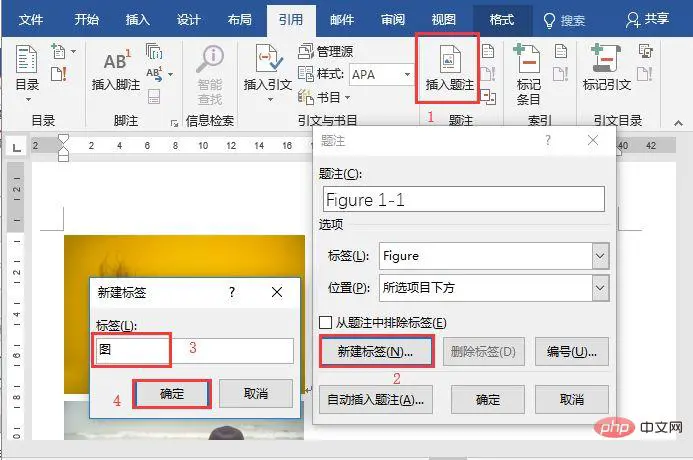Expand the 添加文字 dropdown arrow
Image resolution: width=693 pixels, height=460 pixels.
point(73,52)
